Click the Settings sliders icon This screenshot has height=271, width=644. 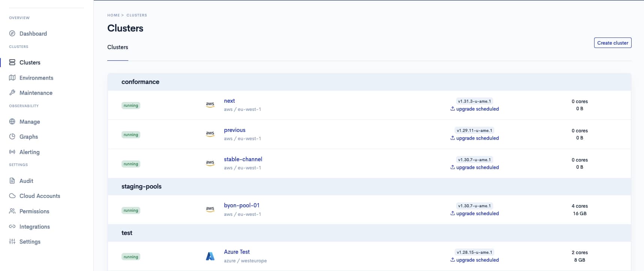click(x=12, y=241)
